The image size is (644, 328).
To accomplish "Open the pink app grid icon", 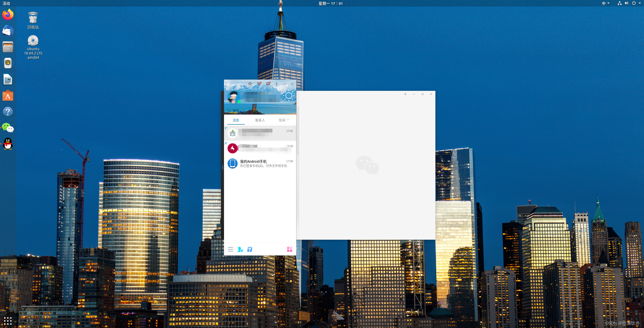I will click(x=289, y=250).
